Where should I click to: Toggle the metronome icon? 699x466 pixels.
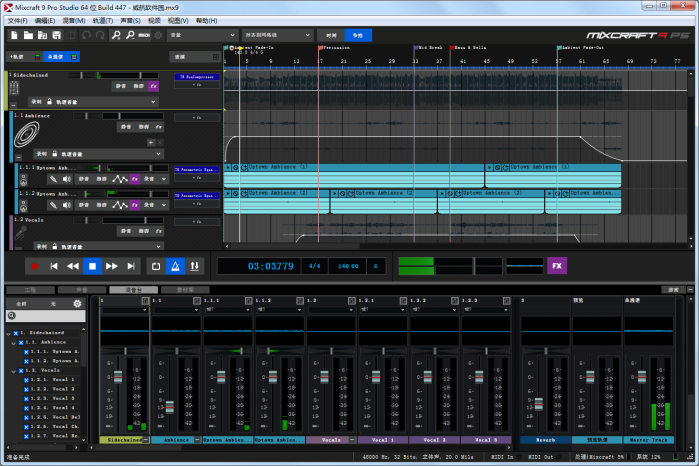click(176, 266)
